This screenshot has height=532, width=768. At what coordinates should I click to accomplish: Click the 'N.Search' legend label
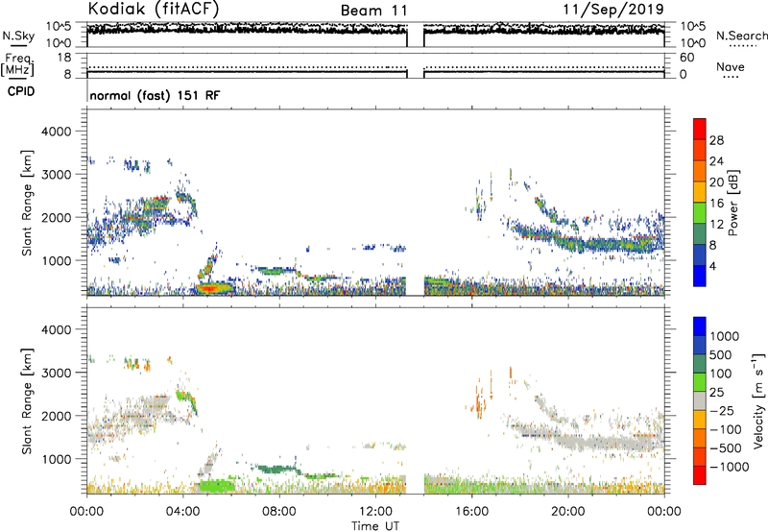point(741,36)
